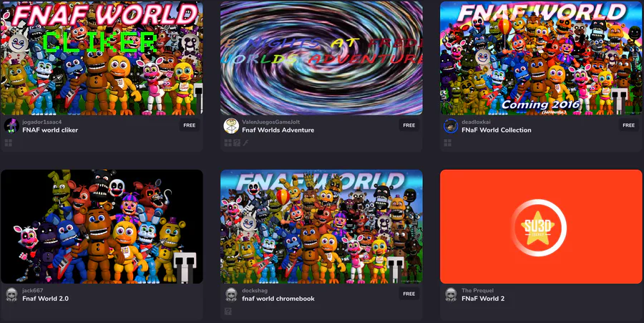Click Windows platform icon under FNAF world cliker
Image resolution: width=644 pixels, height=323 pixels.
(8, 143)
